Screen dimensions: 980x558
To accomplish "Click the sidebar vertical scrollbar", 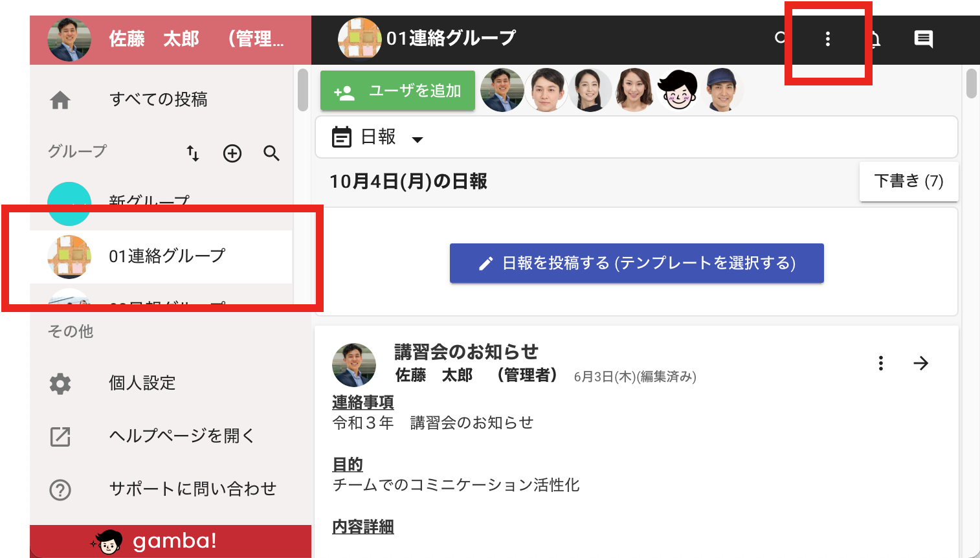I will point(303,91).
